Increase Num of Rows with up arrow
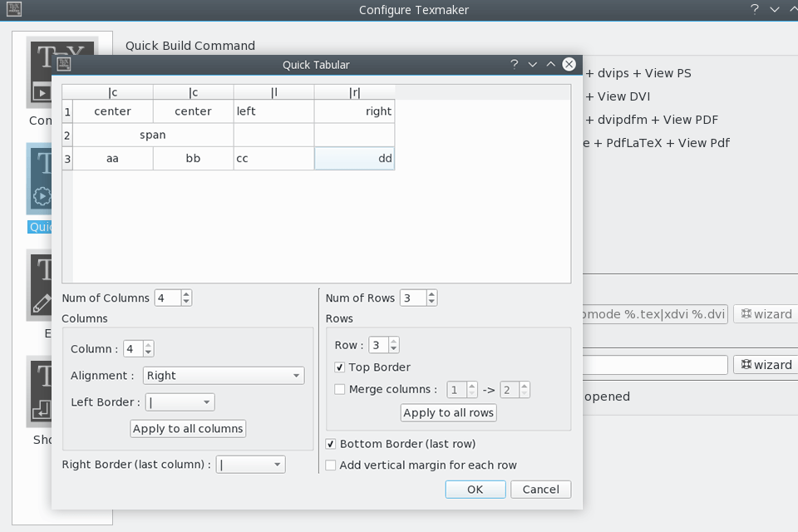The image size is (798, 532). tap(431, 293)
